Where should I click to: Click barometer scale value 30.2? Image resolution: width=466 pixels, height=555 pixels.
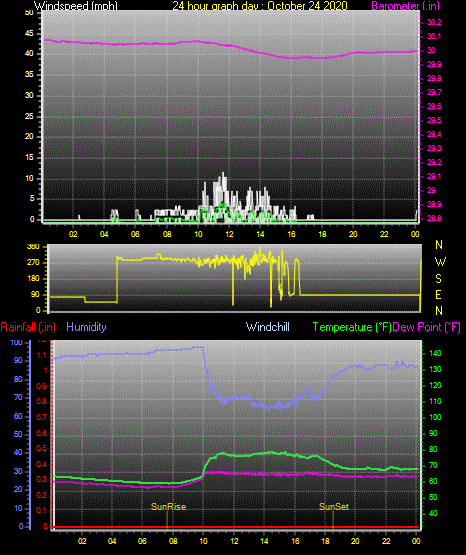click(x=434, y=22)
